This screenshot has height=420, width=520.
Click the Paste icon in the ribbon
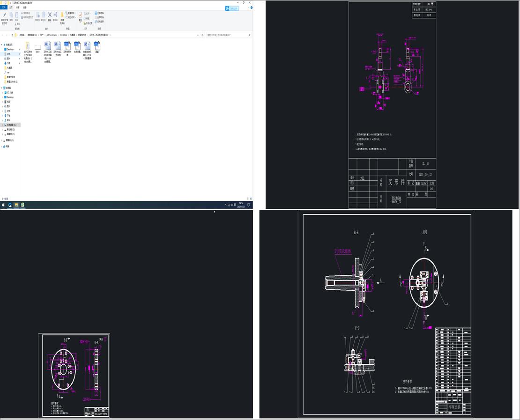[17, 16]
